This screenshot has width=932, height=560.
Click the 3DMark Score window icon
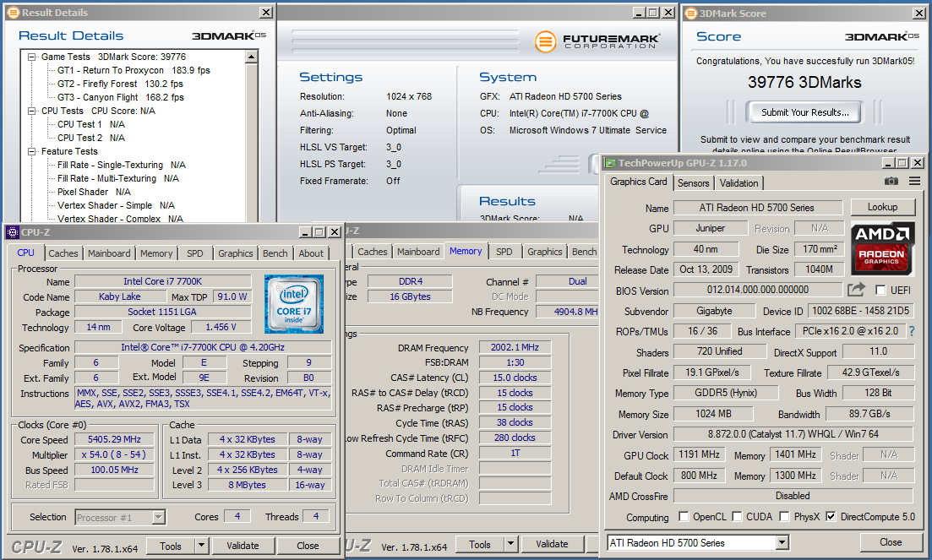[x=691, y=13]
